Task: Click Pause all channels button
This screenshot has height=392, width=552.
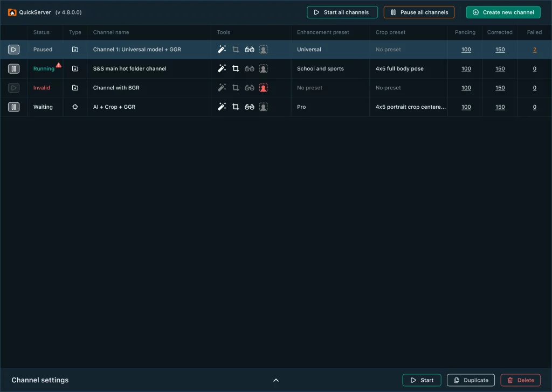Action: click(419, 12)
